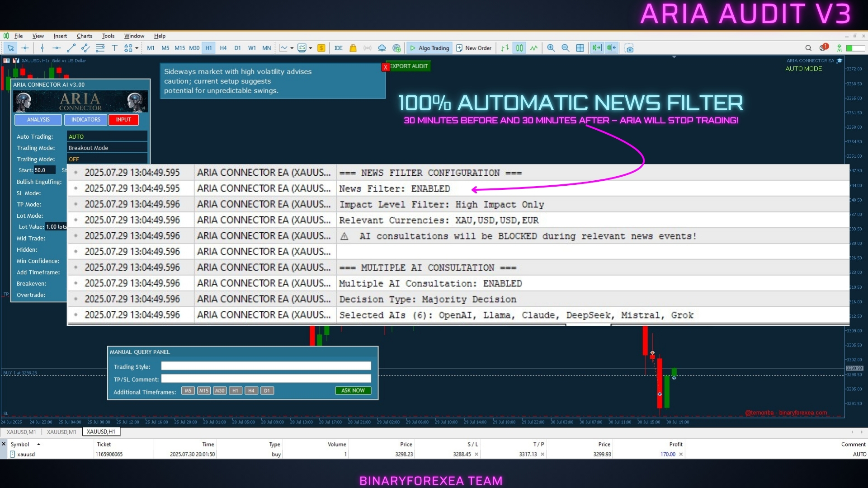Open the Charts menu
The image size is (868, 488).
click(x=85, y=36)
